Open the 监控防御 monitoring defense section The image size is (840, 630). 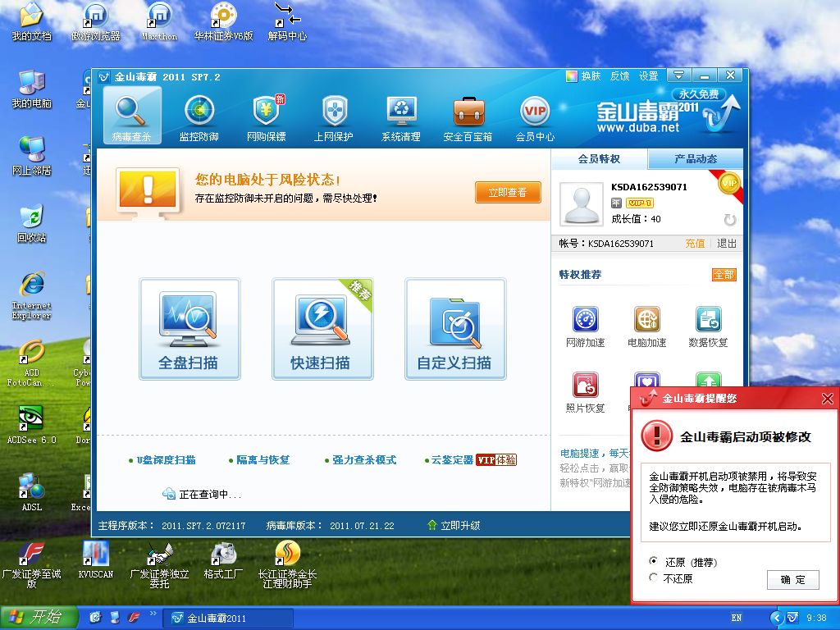click(199, 117)
